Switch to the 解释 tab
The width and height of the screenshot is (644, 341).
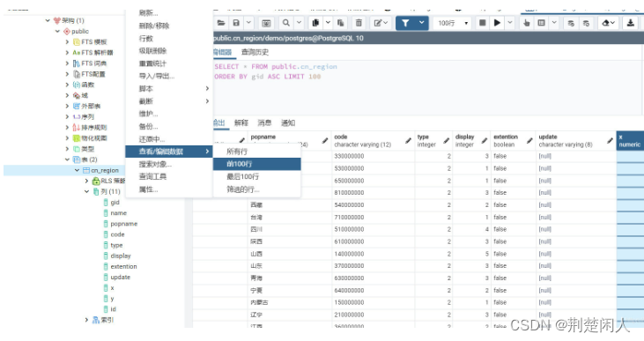(x=241, y=122)
